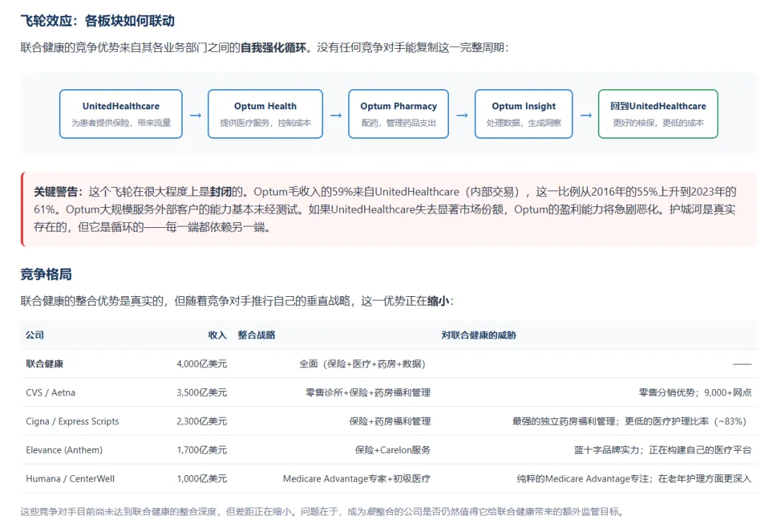
Task: Select the 联合健康 row name cell
Action: coord(45,364)
